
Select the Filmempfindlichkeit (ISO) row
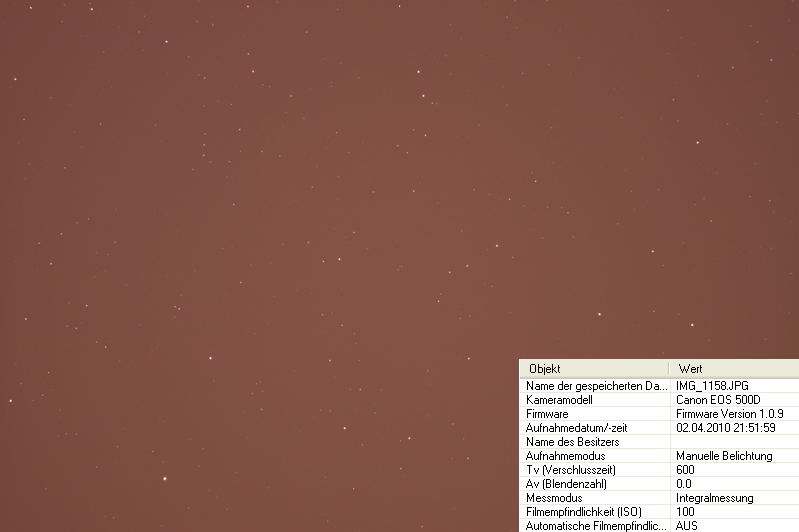(x=581, y=512)
